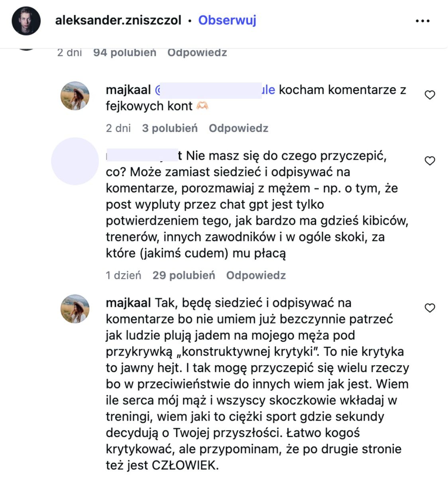View the 94 polubień likers list
Screen dimensions: 448x478
pos(124,52)
